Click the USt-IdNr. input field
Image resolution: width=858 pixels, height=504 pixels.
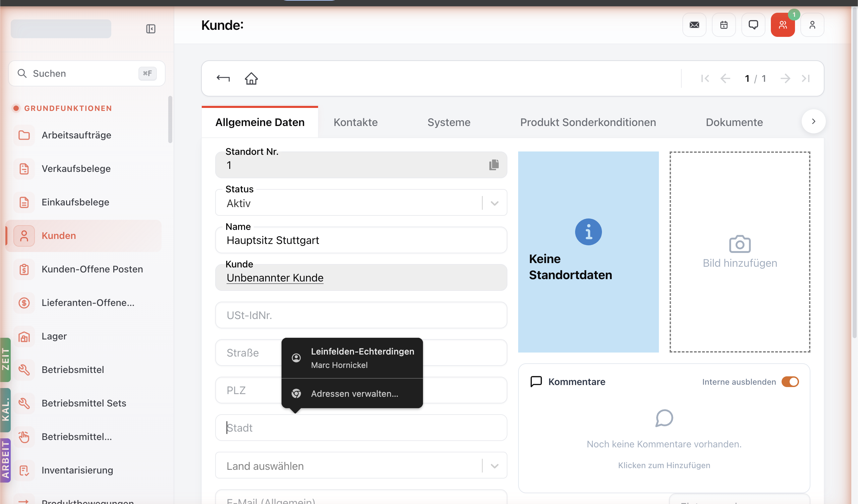361,315
